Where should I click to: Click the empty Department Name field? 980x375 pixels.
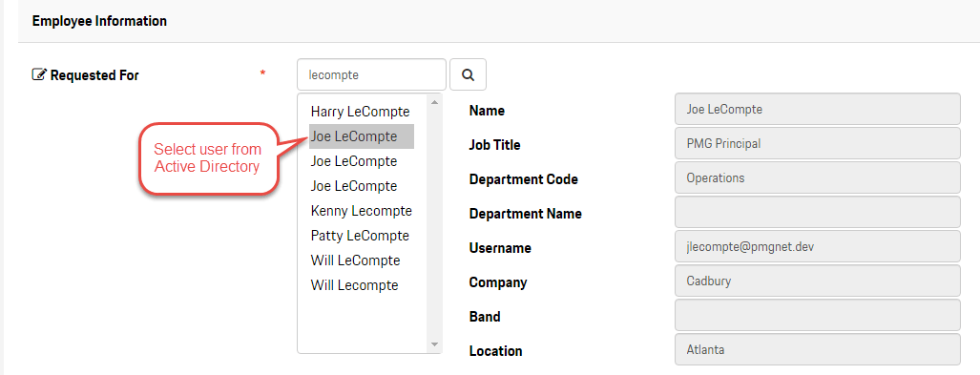tap(818, 212)
